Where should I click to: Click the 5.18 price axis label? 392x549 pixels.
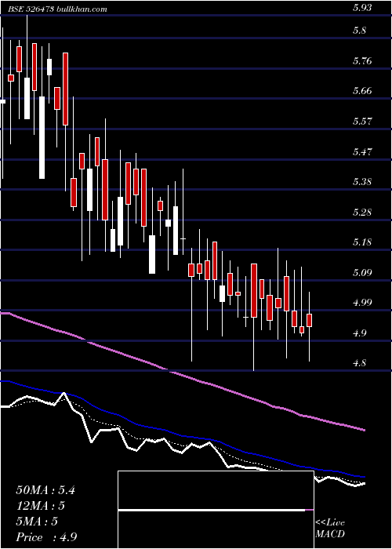[x=361, y=242]
